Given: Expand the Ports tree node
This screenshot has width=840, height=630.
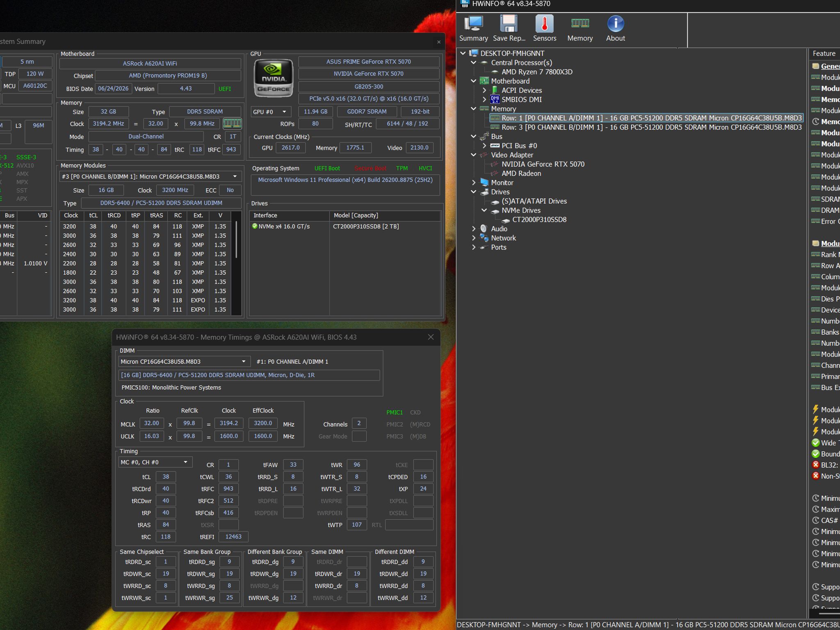Looking at the screenshot, I should [x=474, y=247].
